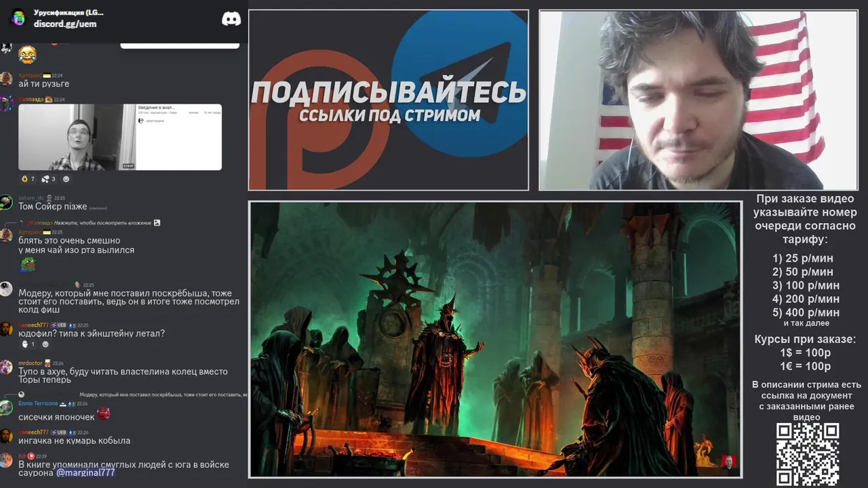Click red emoji in Ennio Terricone's message
The width and height of the screenshot is (868, 488).
(104, 414)
